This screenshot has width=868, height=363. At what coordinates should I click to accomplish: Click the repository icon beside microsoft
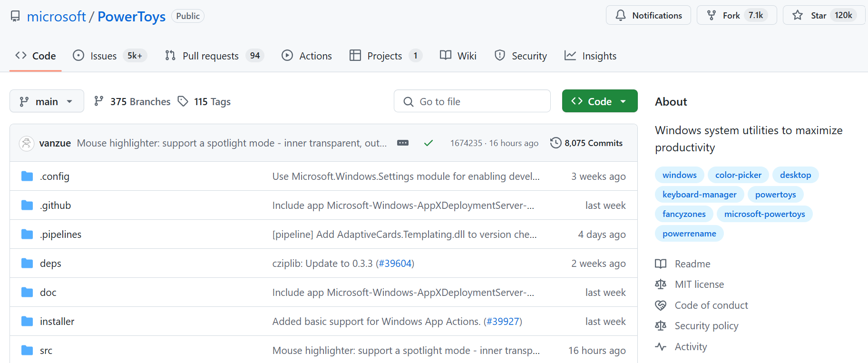(x=15, y=16)
